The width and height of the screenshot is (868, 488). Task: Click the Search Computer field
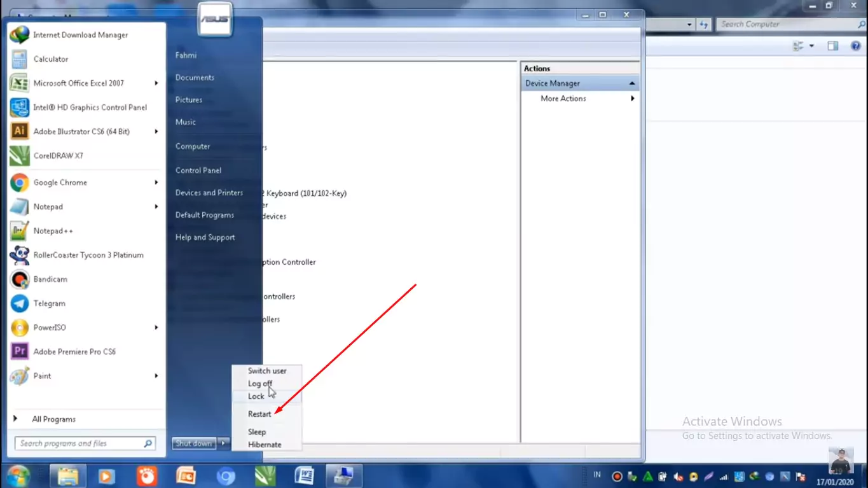(x=790, y=24)
